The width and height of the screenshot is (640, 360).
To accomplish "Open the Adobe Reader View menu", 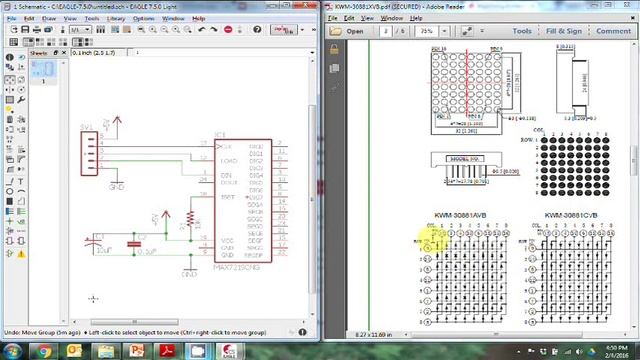I will pos(367,18).
